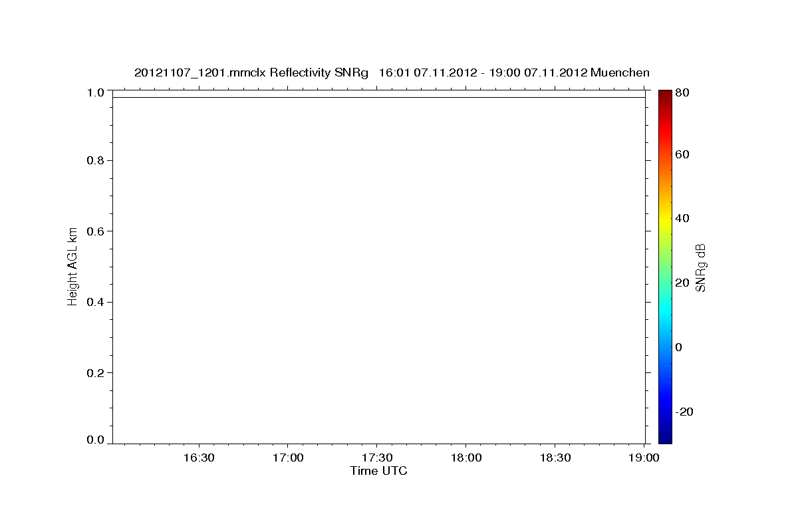Click the colorbar value label 0
This screenshot has width=798, height=532.
click(x=679, y=347)
